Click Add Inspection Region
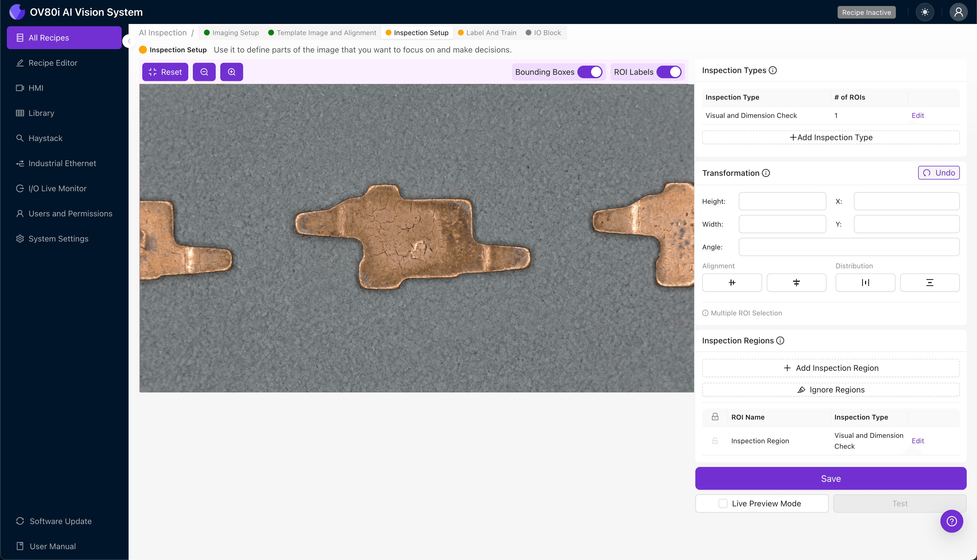Image resolution: width=977 pixels, height=560 pixels. (x=830, y=368)
